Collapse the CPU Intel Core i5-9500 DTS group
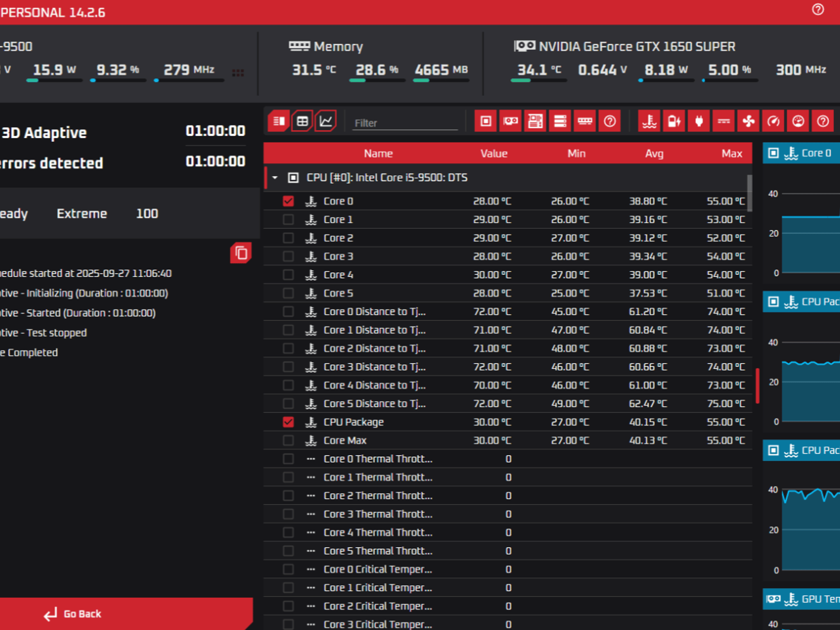 point(275,178)
